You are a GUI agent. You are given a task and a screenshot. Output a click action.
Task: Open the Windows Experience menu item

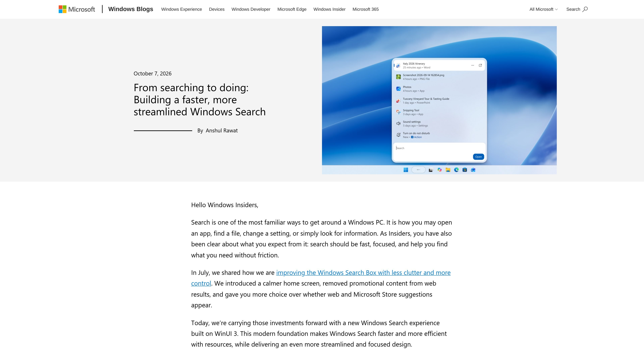[x=181, y=9]
